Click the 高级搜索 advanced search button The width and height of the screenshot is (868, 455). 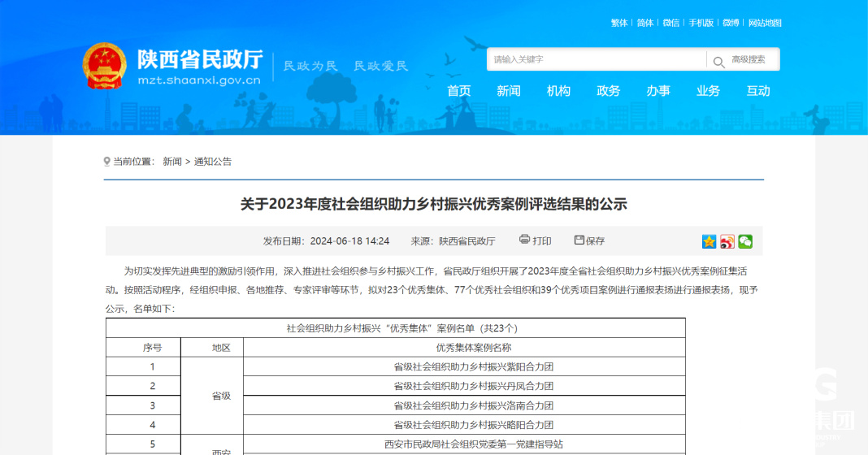click(x=748, y=59)
